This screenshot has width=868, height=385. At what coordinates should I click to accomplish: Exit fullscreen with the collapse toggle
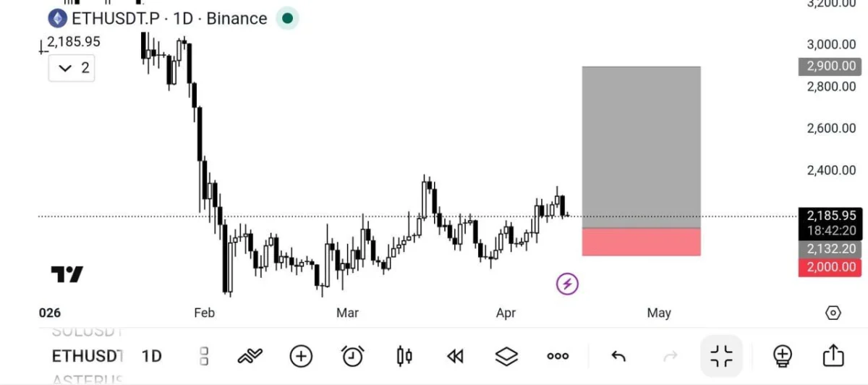(x=721, y=356)
